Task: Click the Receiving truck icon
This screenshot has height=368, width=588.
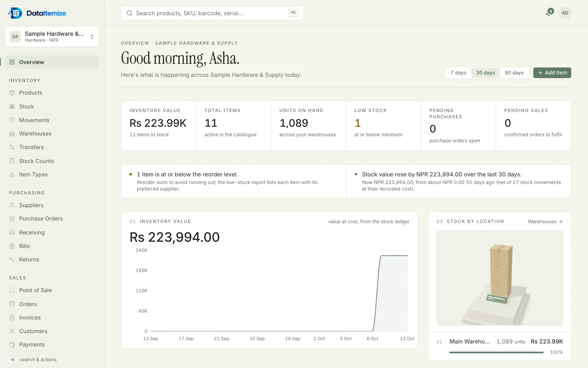Action: [12, 233]
